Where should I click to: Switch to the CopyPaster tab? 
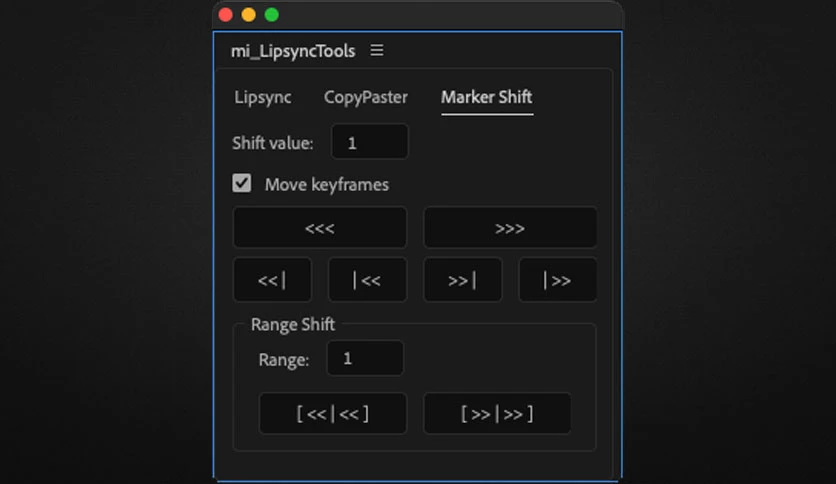[x=366, y=97]
